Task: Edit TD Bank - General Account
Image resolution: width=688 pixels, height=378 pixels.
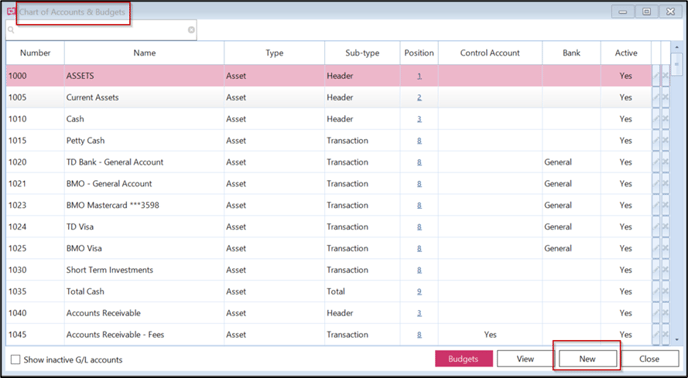Action: pyautogui.click(x=656, y=162)
